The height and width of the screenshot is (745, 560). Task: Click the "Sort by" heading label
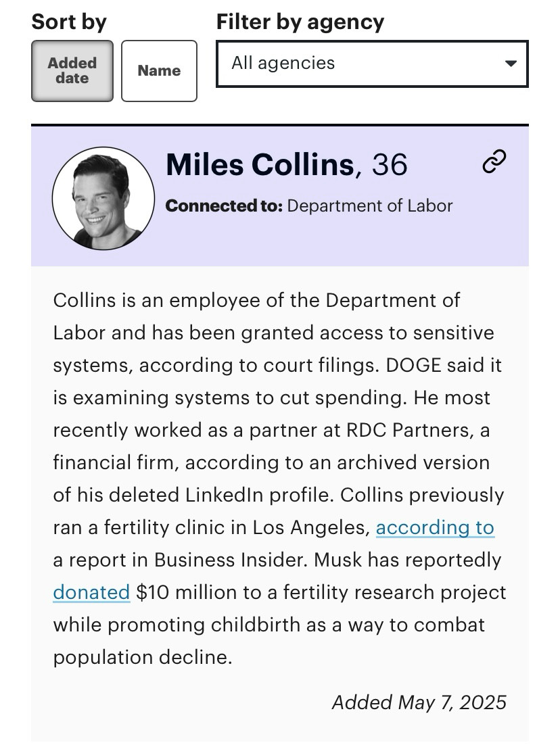coord(69,22)
